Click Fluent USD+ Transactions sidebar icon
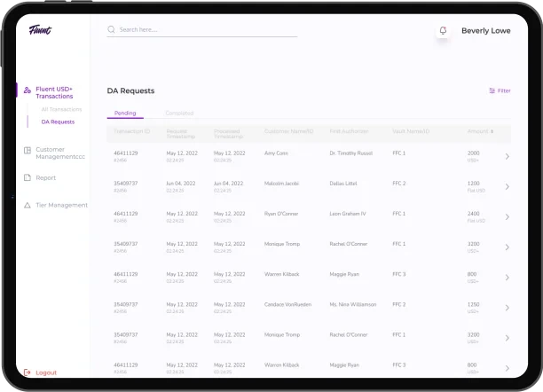 (28, 90)
